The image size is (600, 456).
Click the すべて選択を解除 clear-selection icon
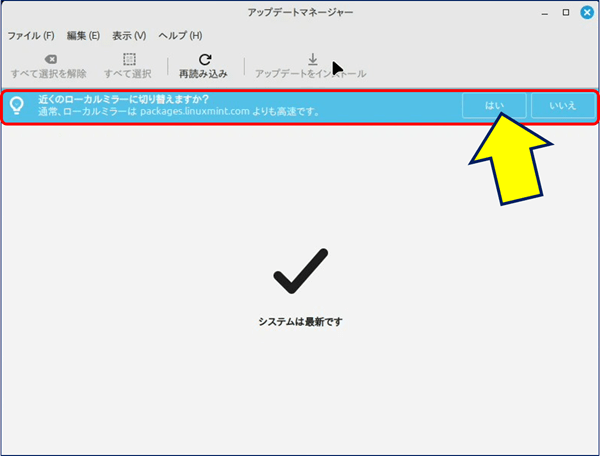tap(51, 59)
